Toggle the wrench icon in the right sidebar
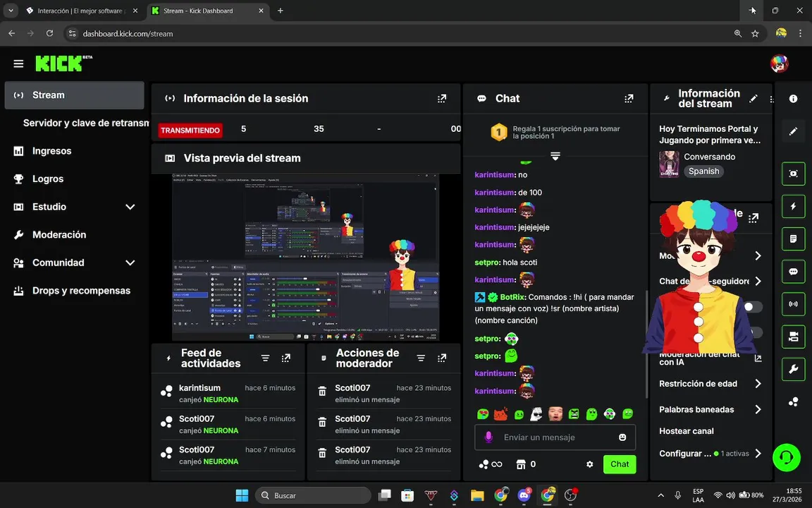 pyautogui.click(x=793, y=370)
